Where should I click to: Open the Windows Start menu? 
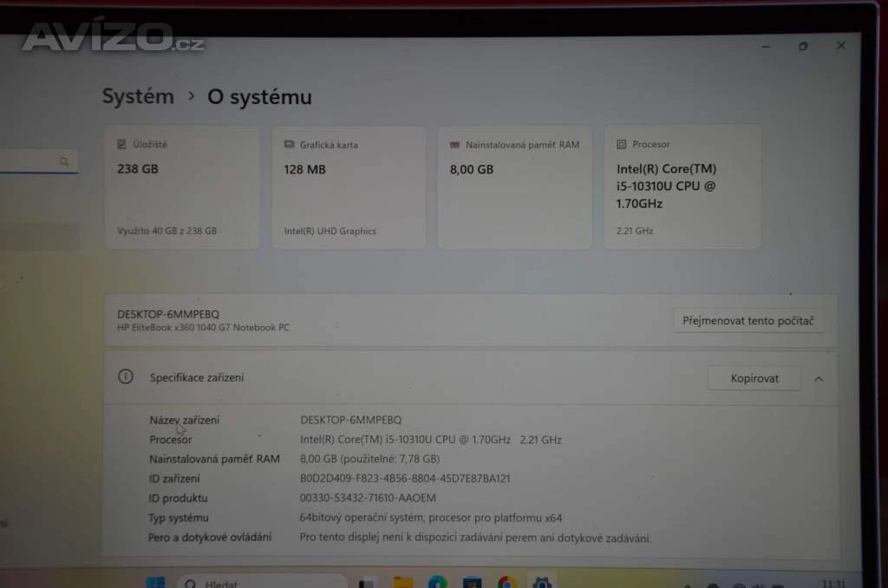coord(155,582)
